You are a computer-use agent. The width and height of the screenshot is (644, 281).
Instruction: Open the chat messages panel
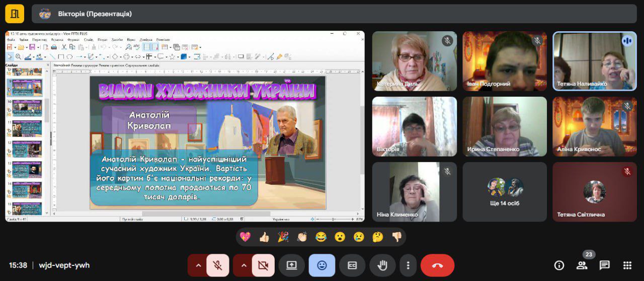[x=604, y=265]
